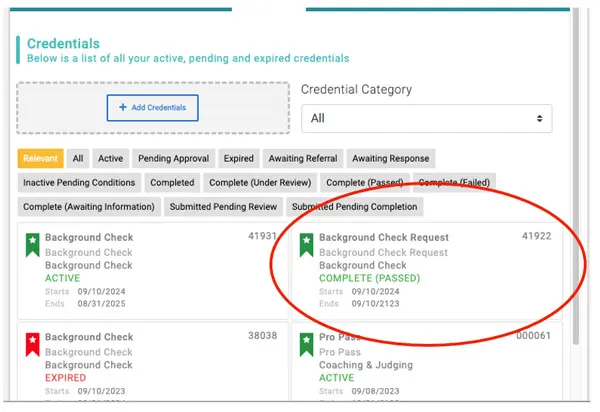The width and height of the screenshot is (600, 412).
Task: Choose the Awaiting Response filter
Action: (x=390, y=158)
